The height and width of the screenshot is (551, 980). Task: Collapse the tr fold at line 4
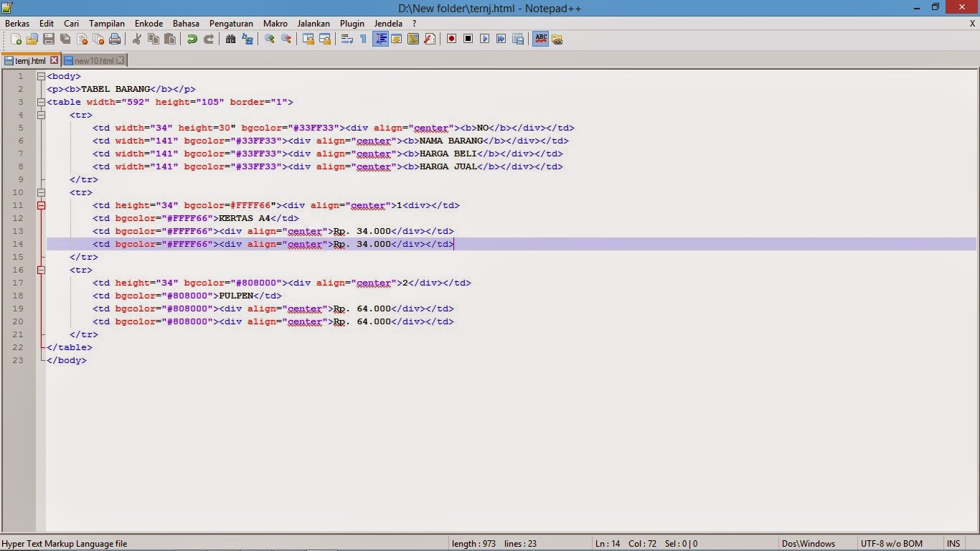pyautogui.click(x=41, y=115)
